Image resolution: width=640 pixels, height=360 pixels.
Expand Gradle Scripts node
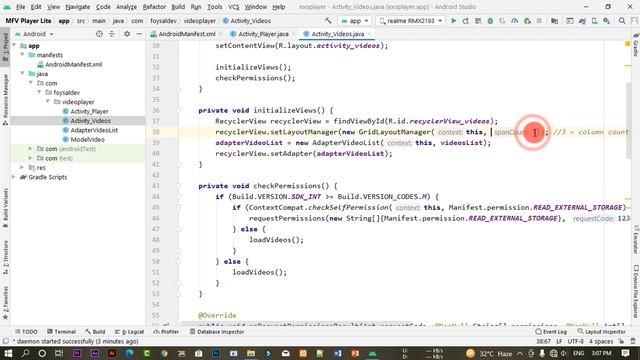[x=14, y=177]
